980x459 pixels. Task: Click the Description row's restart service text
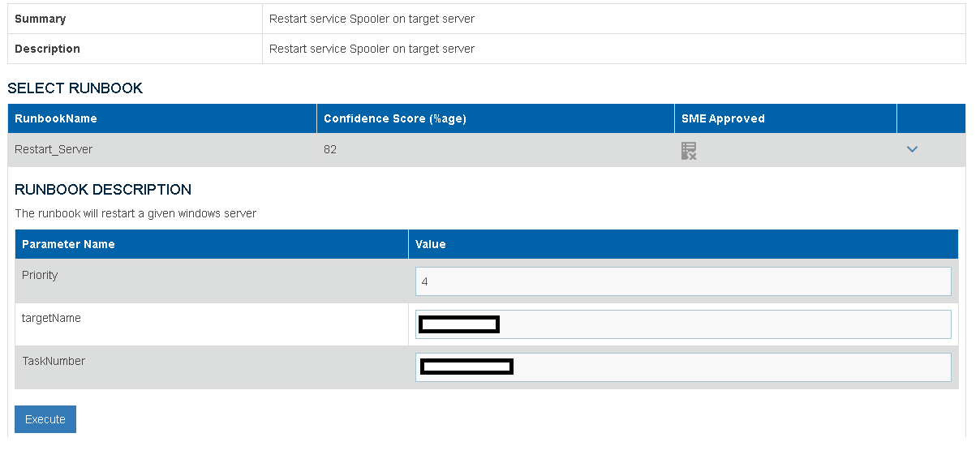coord(372,49)
